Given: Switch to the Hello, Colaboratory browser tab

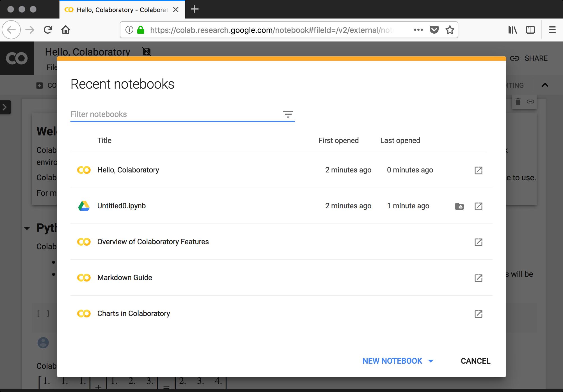Looking at the screenshot, I should [118, 9].
